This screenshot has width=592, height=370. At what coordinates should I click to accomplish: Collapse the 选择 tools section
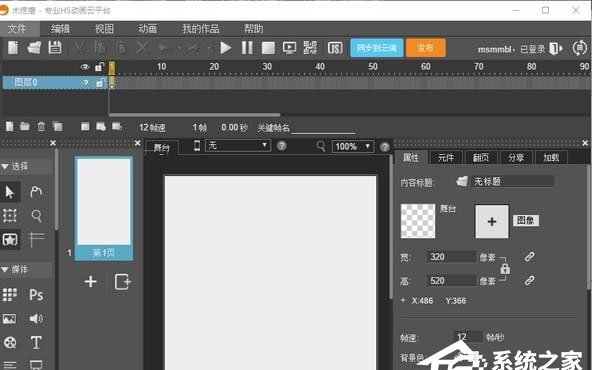pyautogui.click(x=5, y=166)
